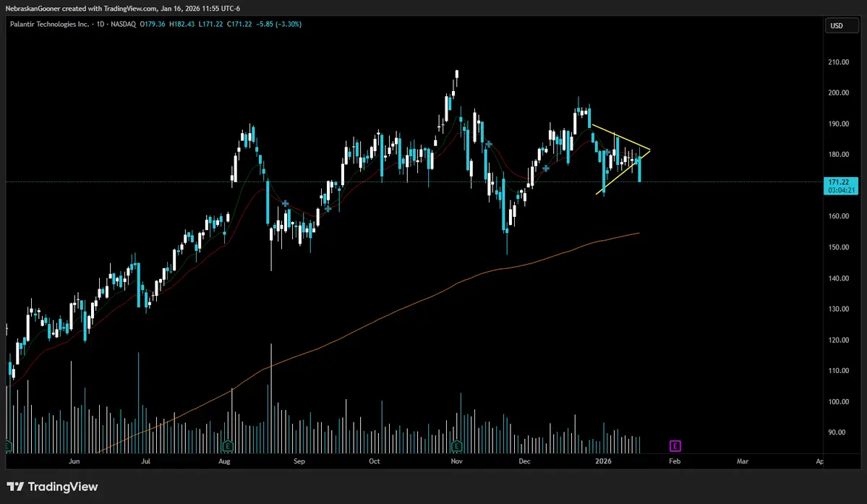The image size is (867, 504).
Task: Click the 160.00 price axis label
Action: (x=838, y=216)
